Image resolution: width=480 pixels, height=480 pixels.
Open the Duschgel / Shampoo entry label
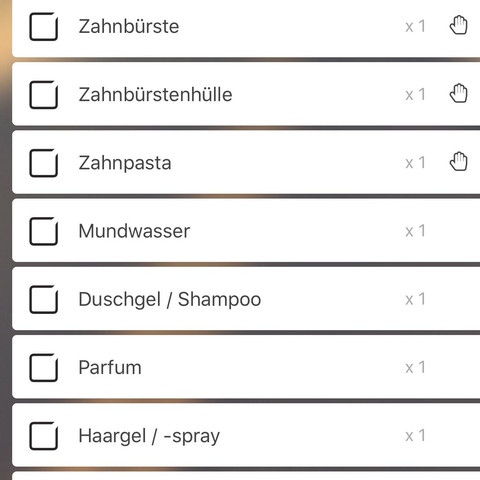point(170,299)
